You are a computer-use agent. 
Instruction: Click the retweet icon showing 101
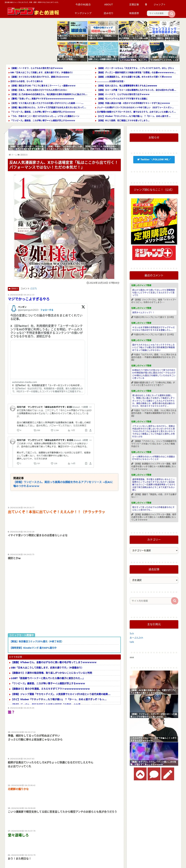(35, 463)
